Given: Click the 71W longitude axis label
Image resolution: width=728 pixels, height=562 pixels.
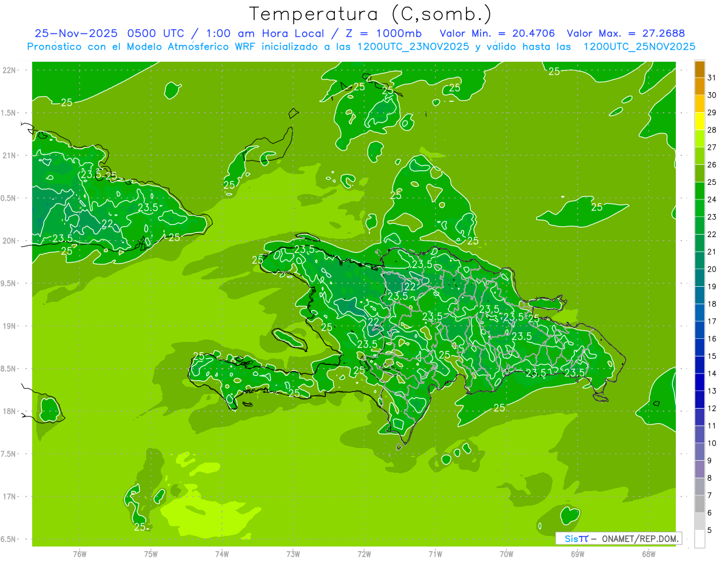Looking at the screenshot, I should click(435, 554).
